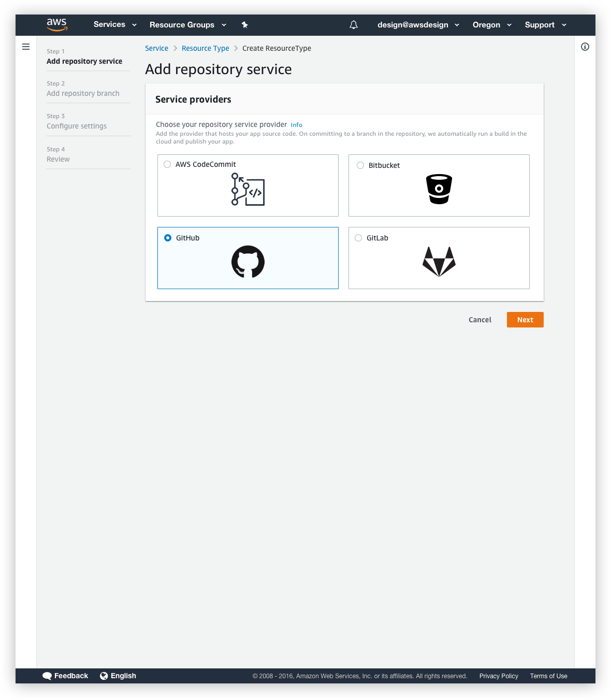Open the Service breadcrumb link
Viewport: 611px width, 700px height.
pyautogui.click(x=156, y=48)
